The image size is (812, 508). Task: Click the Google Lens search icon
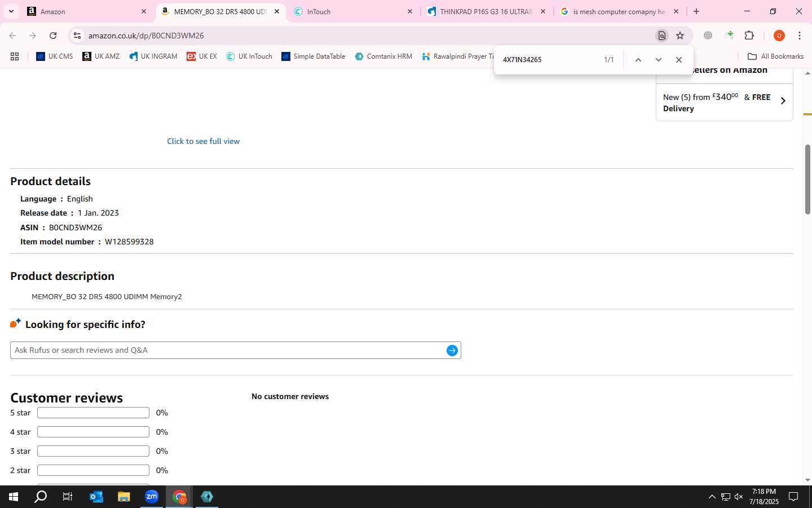pyautogui.click(x=661, y=36)
